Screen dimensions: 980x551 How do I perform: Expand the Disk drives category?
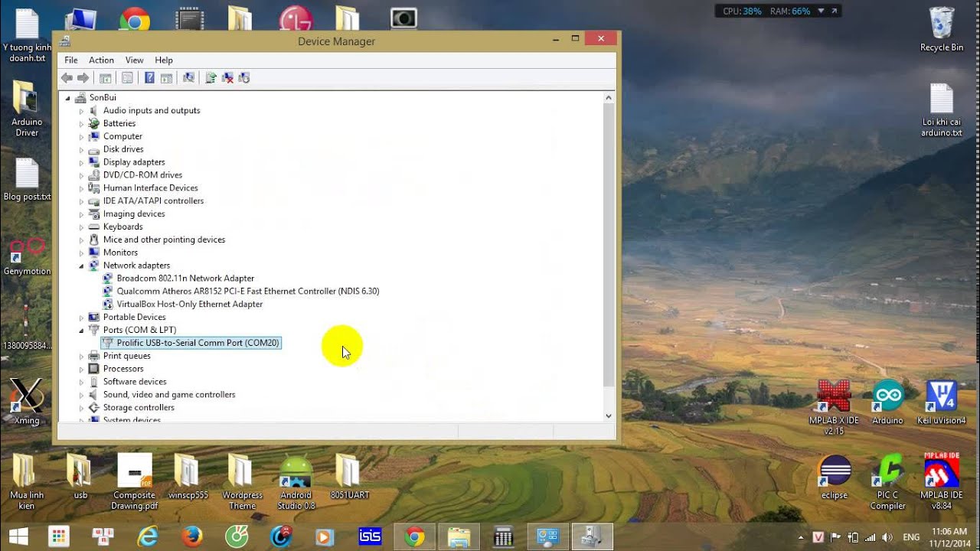(81, 150)
